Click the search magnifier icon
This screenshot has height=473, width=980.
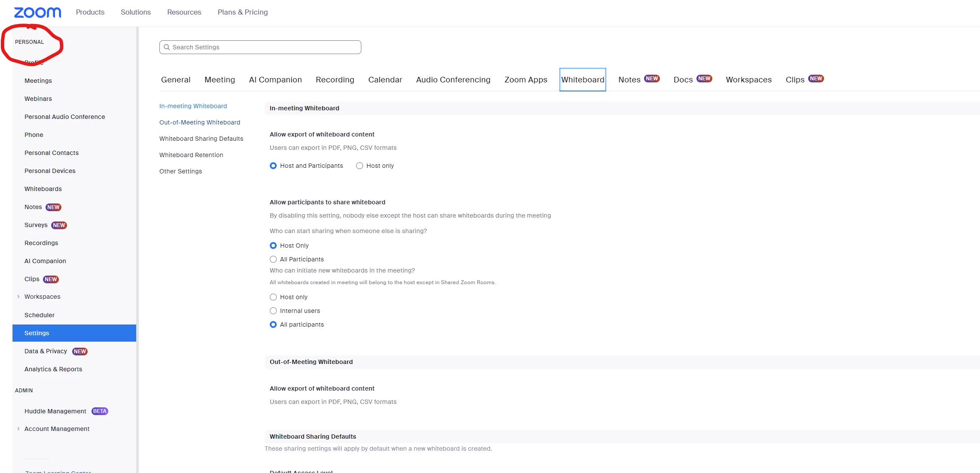tap(167, 47)
